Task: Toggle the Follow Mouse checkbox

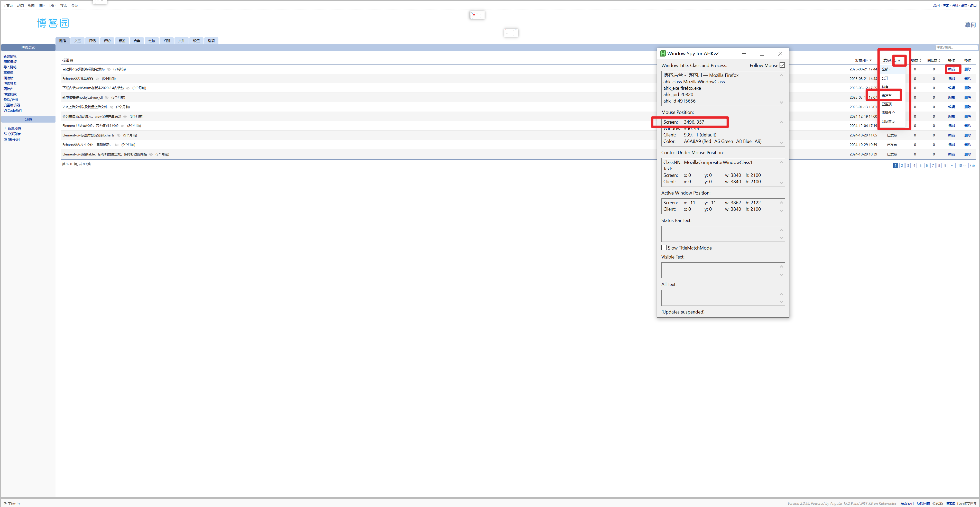Action: pos(782,66)
